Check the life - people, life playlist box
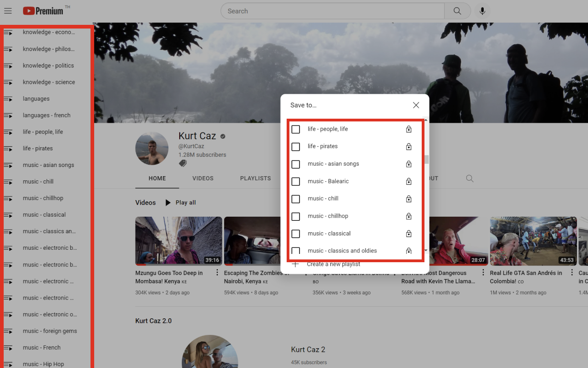This screenshot has width=588, height=368. 296,129
